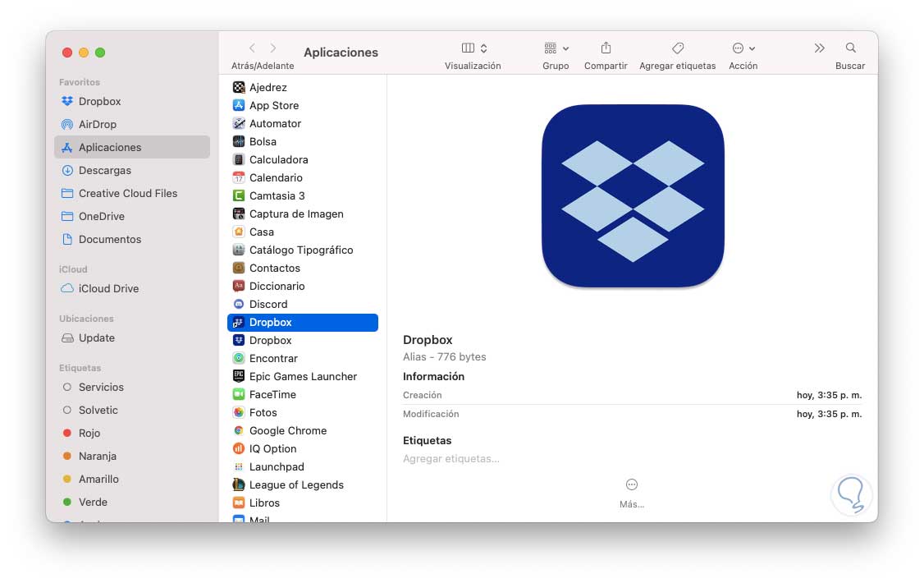Select the Camtasia 3 app icon

[239, 195]
